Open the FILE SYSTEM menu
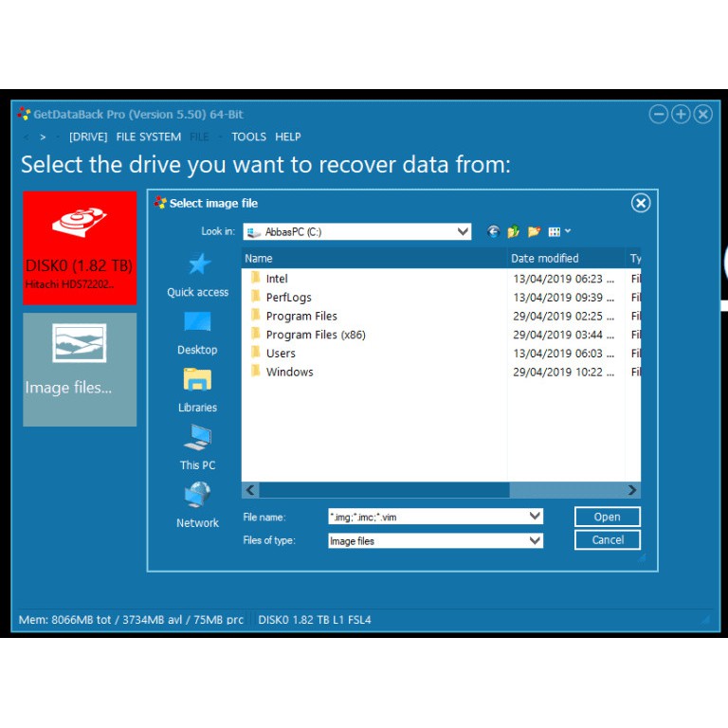The image size is (728, 728). (148, 136)
